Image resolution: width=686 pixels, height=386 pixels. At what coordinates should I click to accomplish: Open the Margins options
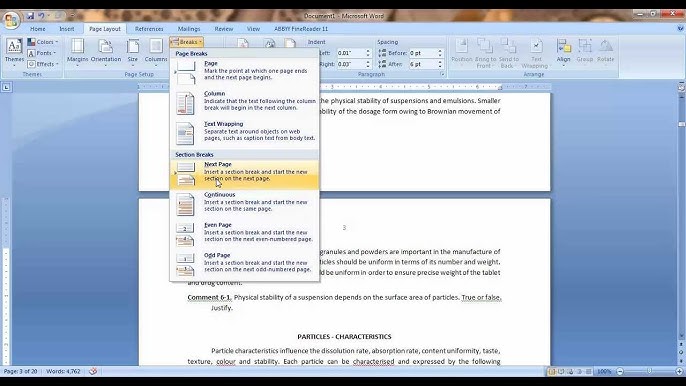pyautogui.click(x=77, y=53)
